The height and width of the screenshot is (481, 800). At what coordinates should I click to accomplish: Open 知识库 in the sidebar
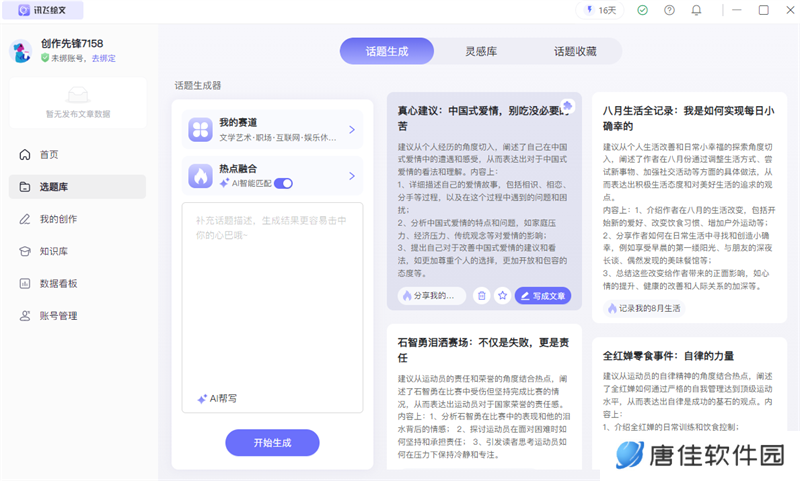tap(77, 251)
